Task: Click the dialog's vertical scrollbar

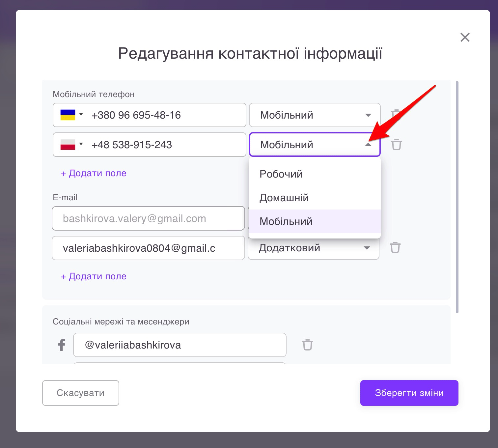Action: pyautogui.click(x=457, y=197)
